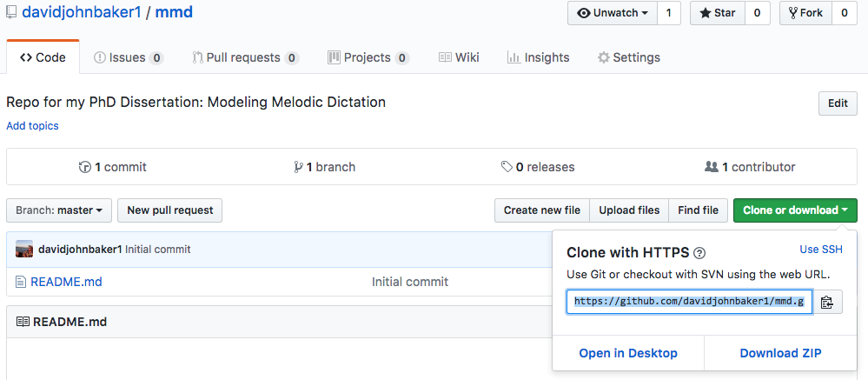The image size is (868, 380).
Task: Click the help question mark near Clone with HTTPS
Action: [699, 254]
